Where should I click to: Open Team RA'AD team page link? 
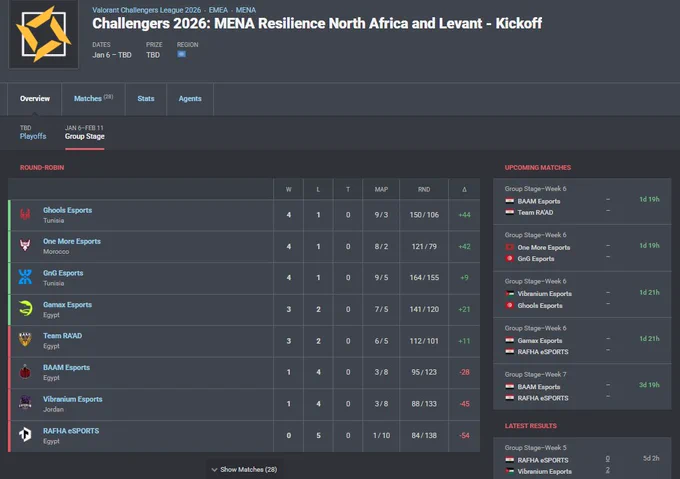point(62,336)
